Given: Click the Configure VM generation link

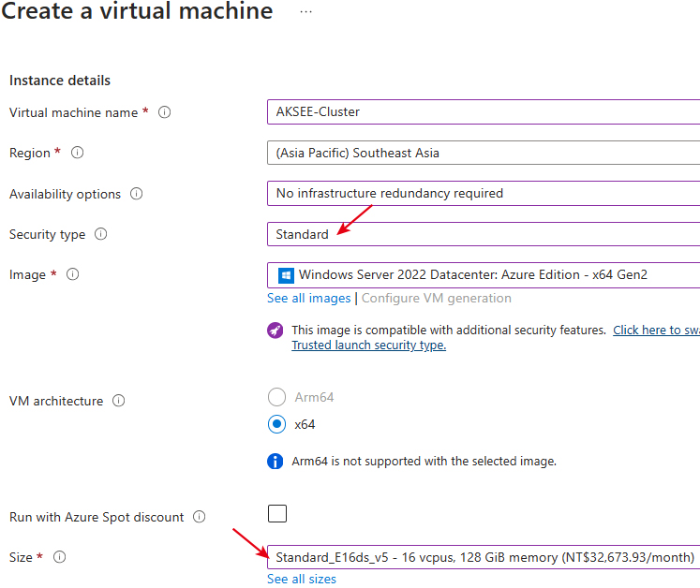Looking at the screenshot, I should coord(437,298).
